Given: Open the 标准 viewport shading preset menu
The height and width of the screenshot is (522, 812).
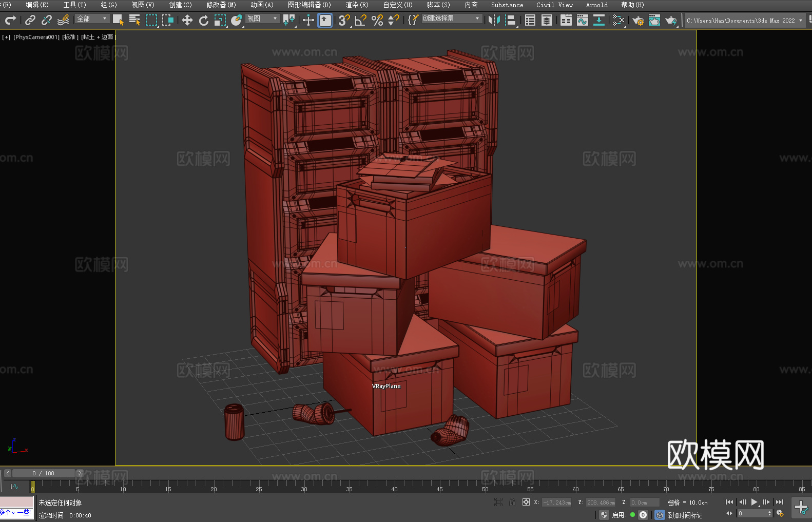Looking at the screenshot, I should click(x=70, y=37).
